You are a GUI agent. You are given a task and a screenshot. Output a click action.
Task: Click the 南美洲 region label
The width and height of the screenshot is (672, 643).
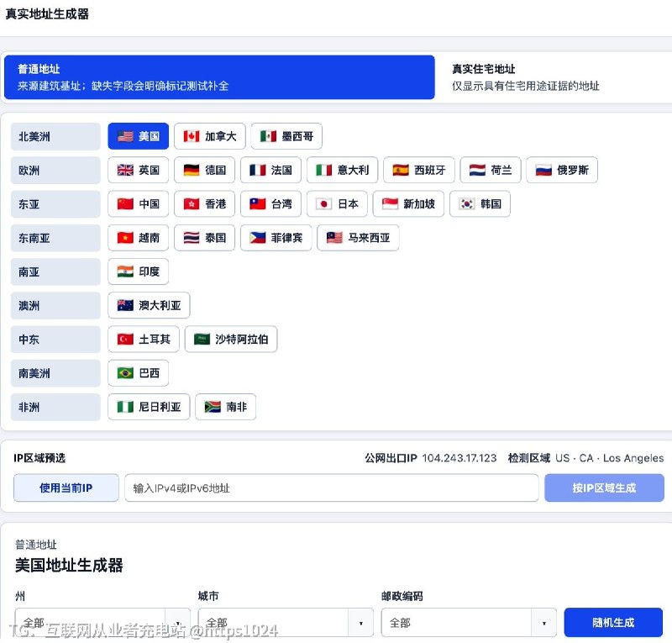point(55,373)
